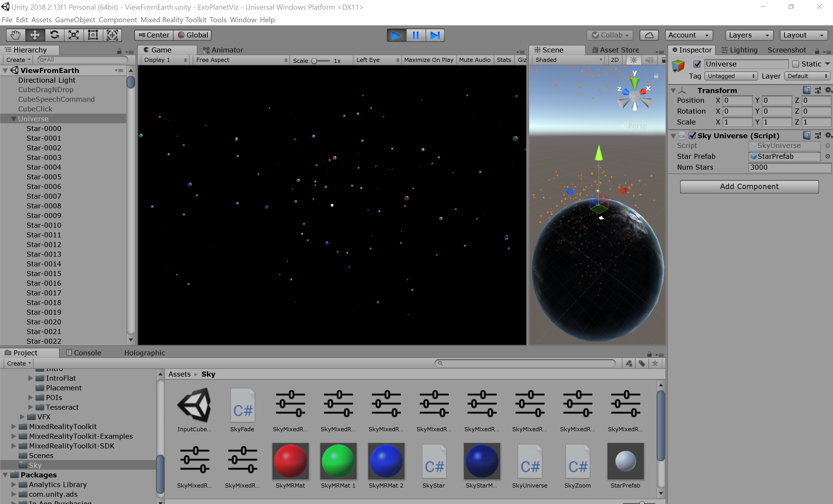Select the Rect Transform tool
Image resolution: width=833 pixels, height=504 pixels.
[93, 35]
